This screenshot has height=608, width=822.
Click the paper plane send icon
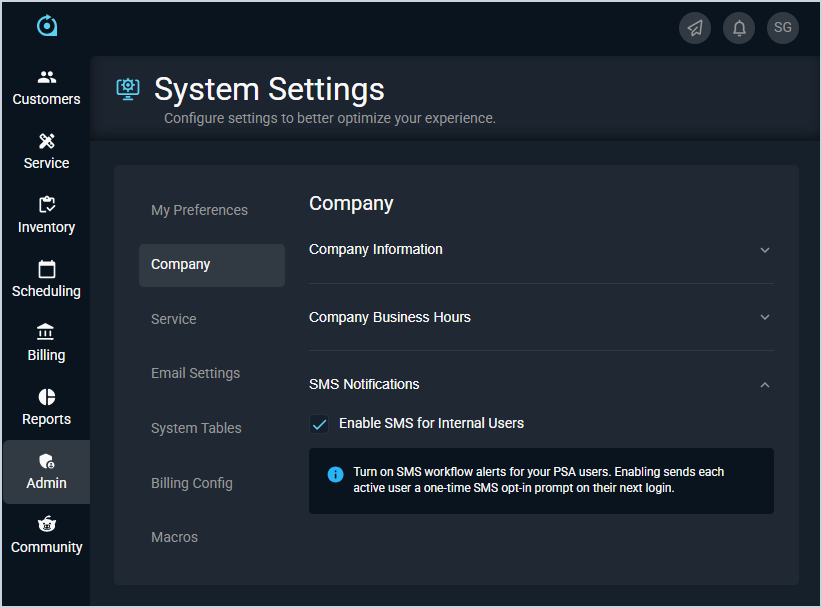pyautogui.click(x=695, y=28)
